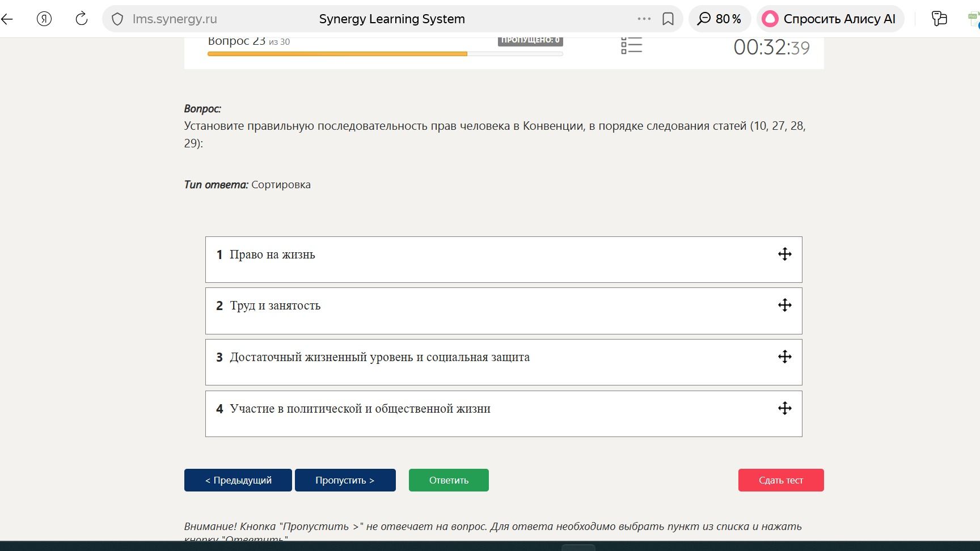Select item 'Труд и занятость'

504,311
